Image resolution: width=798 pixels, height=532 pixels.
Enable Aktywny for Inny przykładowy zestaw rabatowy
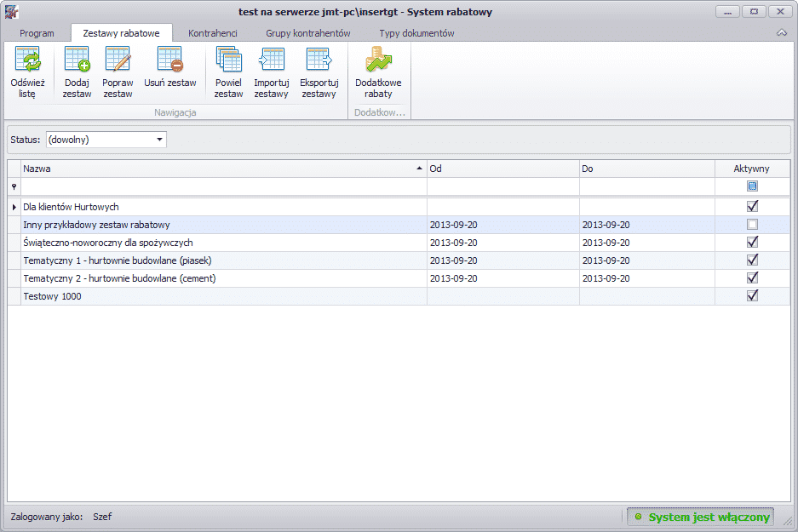tap(752, 225)
